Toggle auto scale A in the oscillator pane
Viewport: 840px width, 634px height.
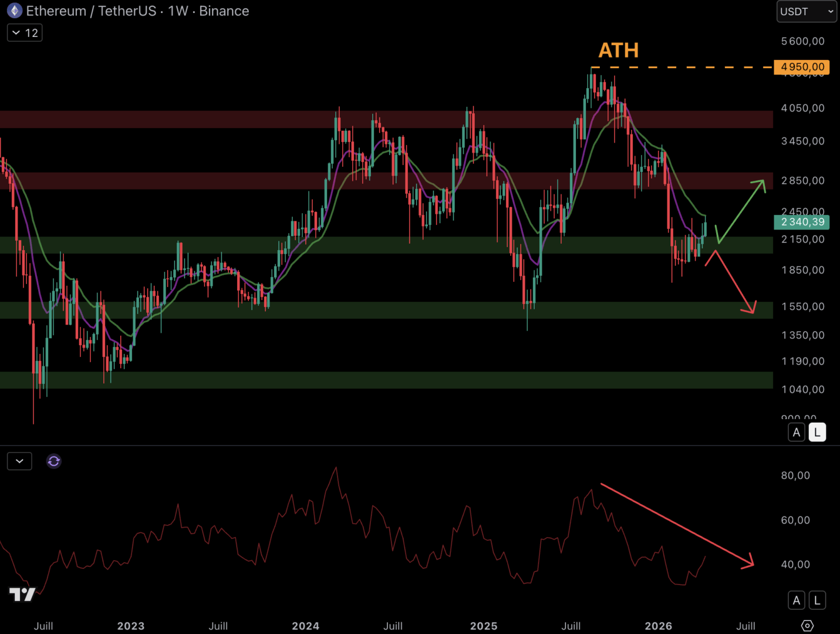[796, 600]
